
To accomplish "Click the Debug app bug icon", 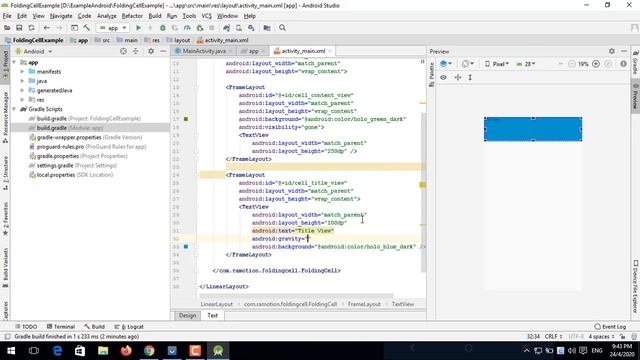I will (x=162, y=28).
